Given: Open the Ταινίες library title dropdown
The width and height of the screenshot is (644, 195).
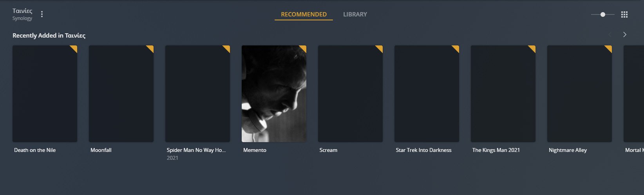Looking at the screenshot, I should [x=22, y=11].
